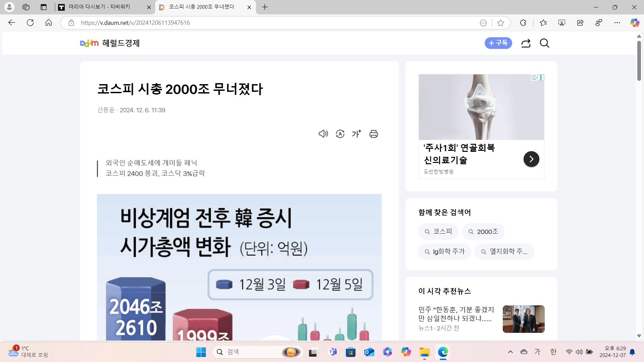Image resolution: width=644 pixels, height=362 pixels.
Task: Open the Copilot sidebar icon
Action: click(x=635, y=23)
